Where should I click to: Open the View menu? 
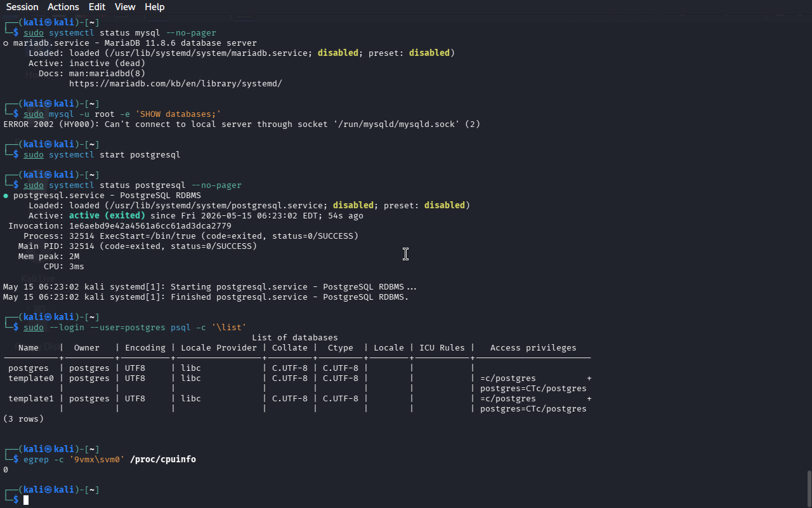click(125, 7)
